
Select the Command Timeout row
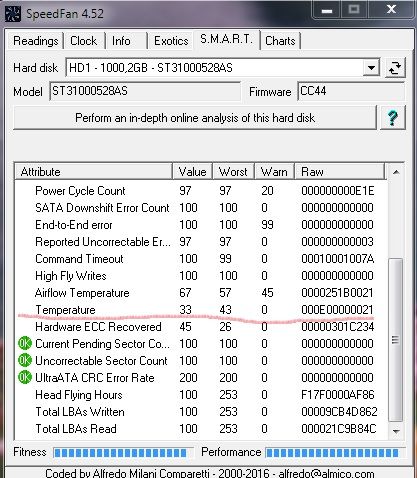(x=201, y=259)
